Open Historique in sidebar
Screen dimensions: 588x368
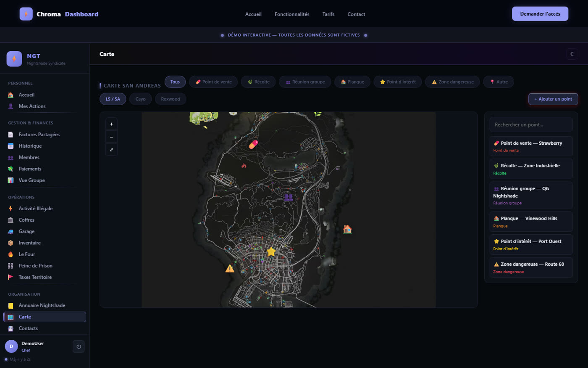click(45, 146)
